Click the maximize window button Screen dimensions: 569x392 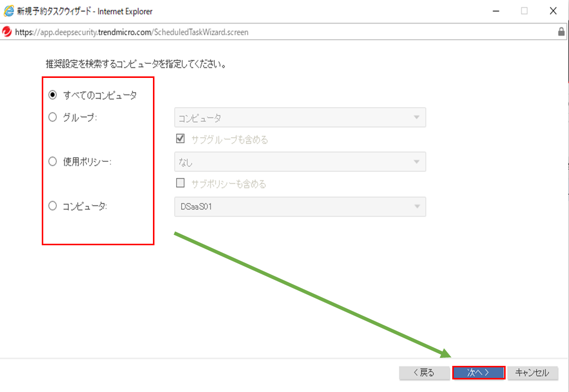(524, 11)
